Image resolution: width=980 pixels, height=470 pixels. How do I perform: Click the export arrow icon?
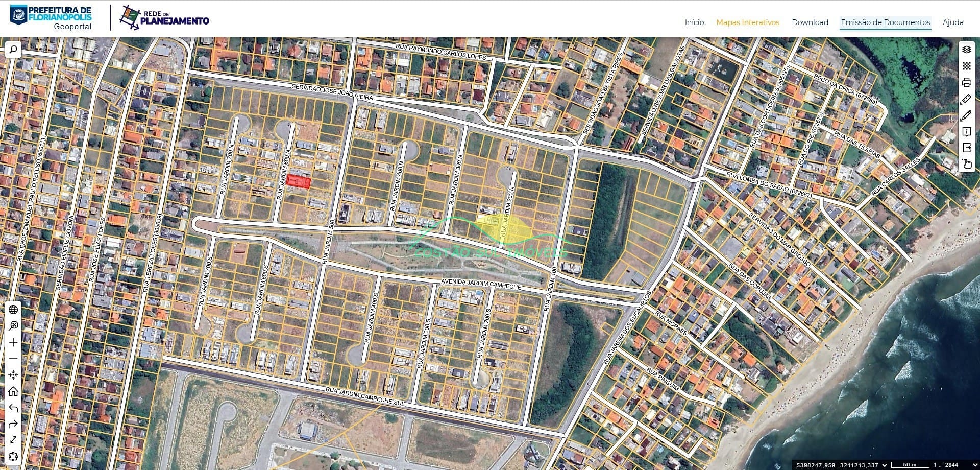point(966,148)
